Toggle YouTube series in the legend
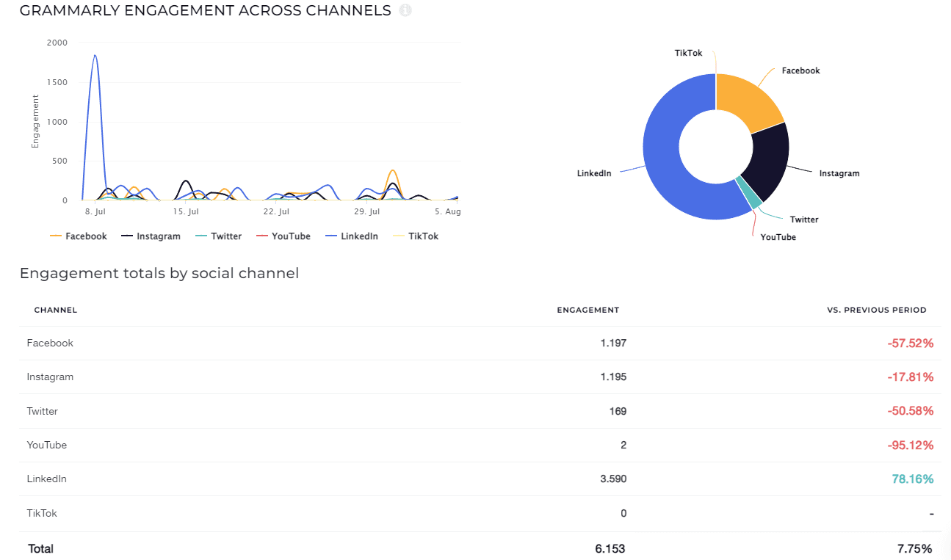Viewport: 951px width, 560px height. coord(283,236)
